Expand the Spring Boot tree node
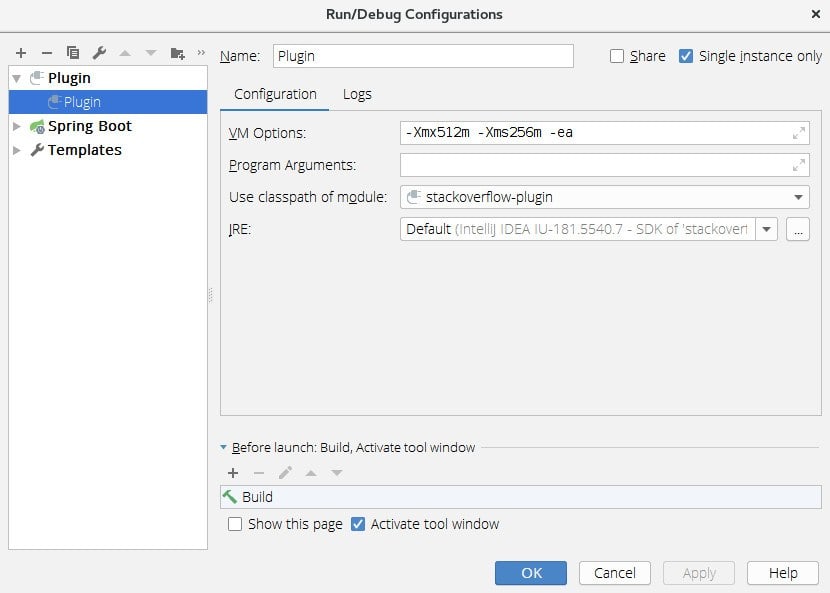Image resolution: width=830 pixels, height=593 pixels. click(16, 126)
